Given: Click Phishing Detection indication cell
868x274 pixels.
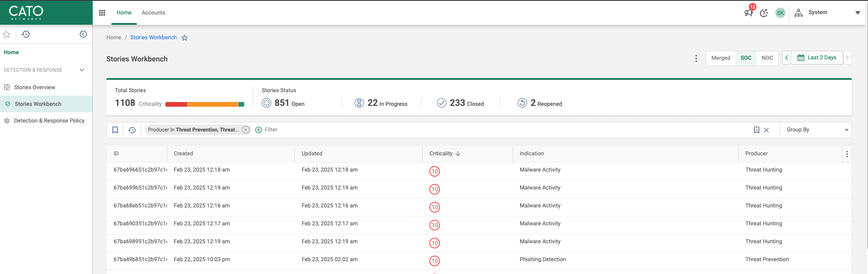Looking at the screenshot, I should (x=543, y=259).
